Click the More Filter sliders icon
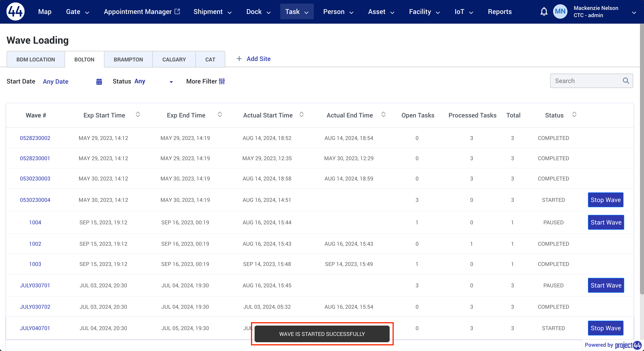This screenshot has height=351, width=644. (x=222, y=81)
